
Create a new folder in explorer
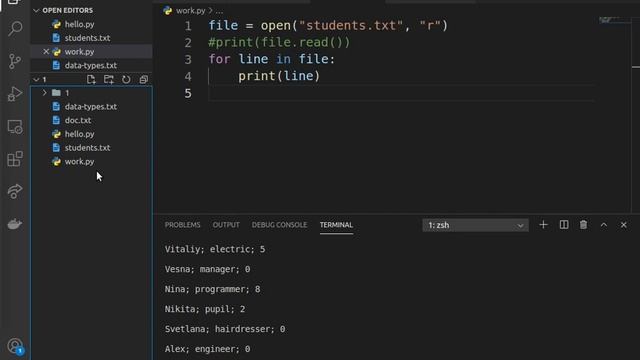pyautogui.click(x=109, y=79)
